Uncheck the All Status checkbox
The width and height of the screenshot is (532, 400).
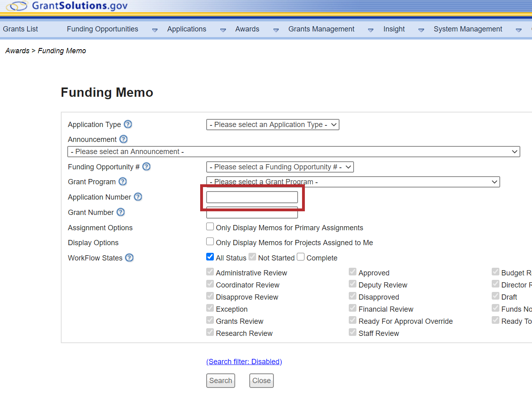[210, 257]
